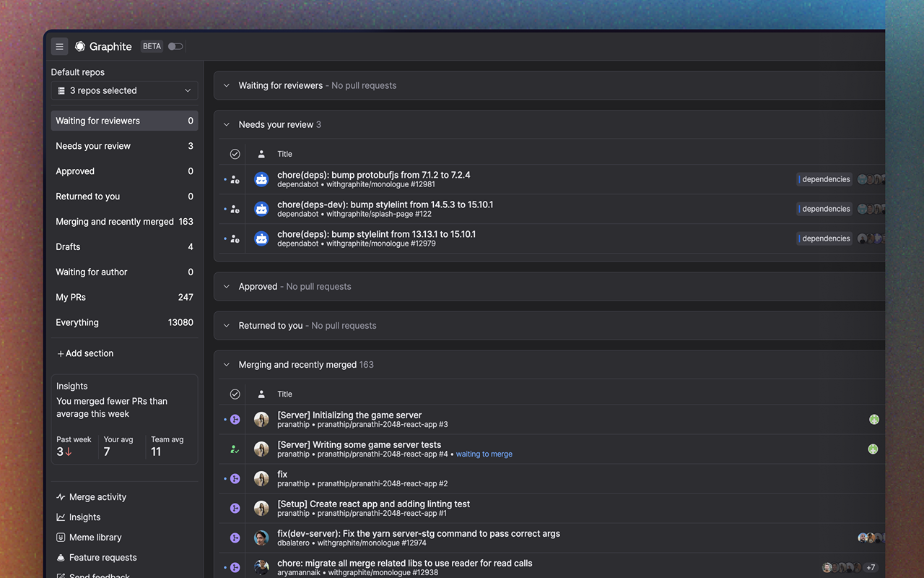Open PR bump stylelint from 13.13.1 to 15.10.1
The height and width of the screenshot is (578, 924).
click(377, 234)
